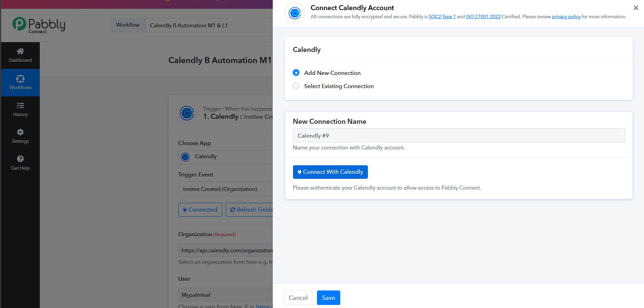
Task: Click 'Name your connection with Calendly account.' text
Action: point(349,148)
